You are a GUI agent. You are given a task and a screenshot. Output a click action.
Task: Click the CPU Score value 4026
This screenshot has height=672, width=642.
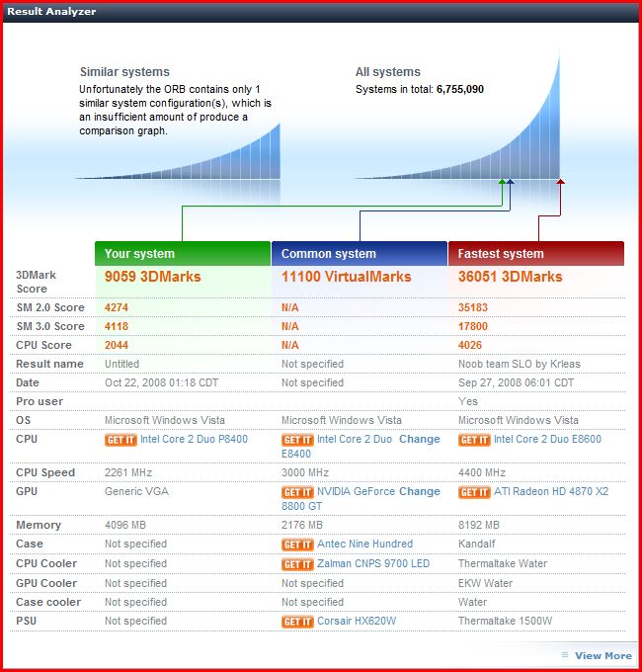(x=470, y=346)
